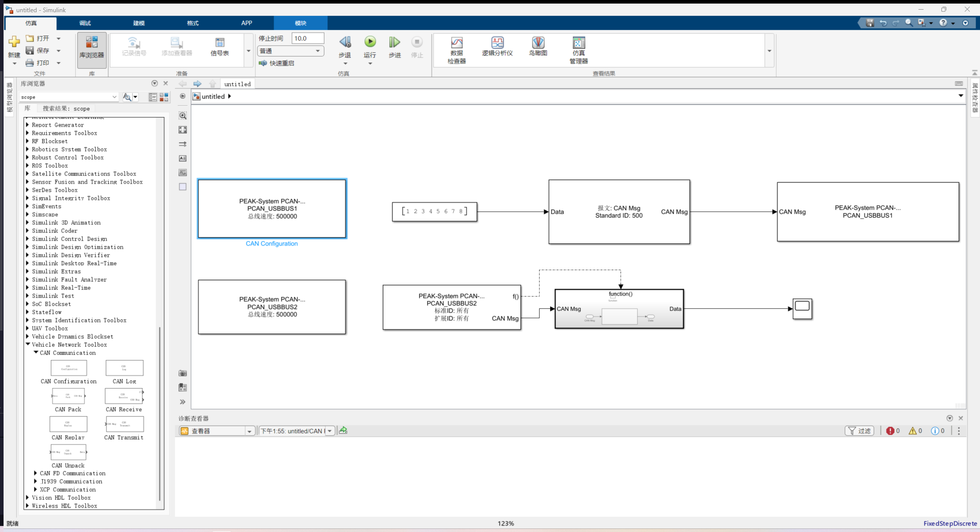The image size is (980, 532).
Task: Click the Print (打印) icon
Action: pyautogui.click(x=30, y=63)
